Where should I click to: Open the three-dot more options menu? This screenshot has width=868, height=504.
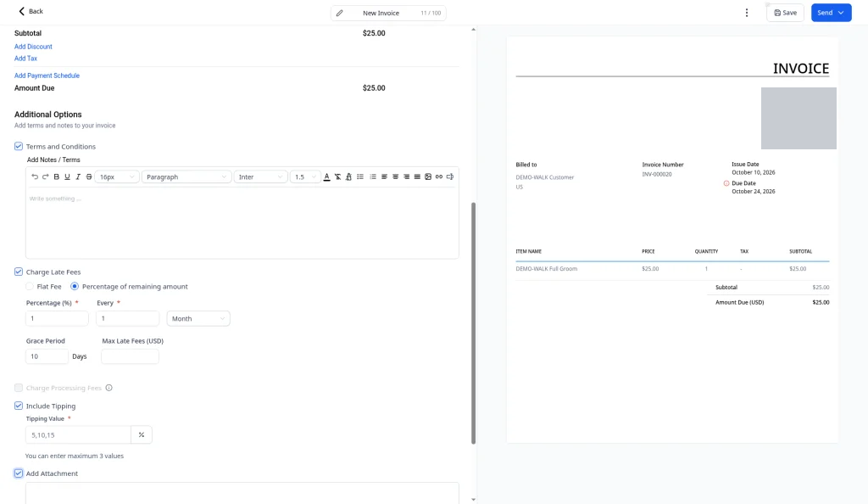[746, 13]
